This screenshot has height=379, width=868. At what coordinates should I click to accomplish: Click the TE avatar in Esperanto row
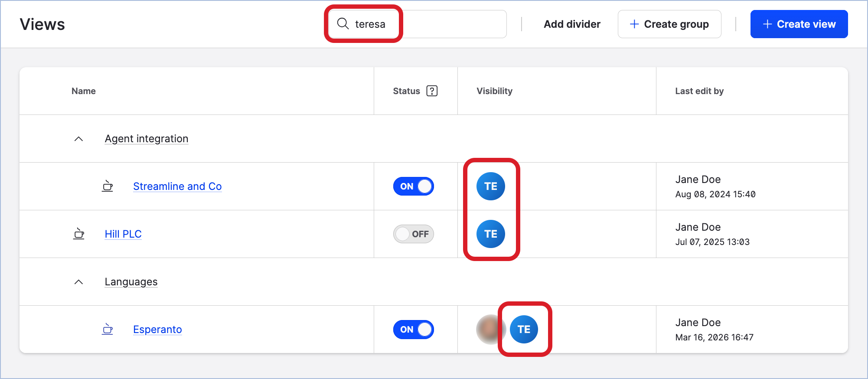point(524,330)
